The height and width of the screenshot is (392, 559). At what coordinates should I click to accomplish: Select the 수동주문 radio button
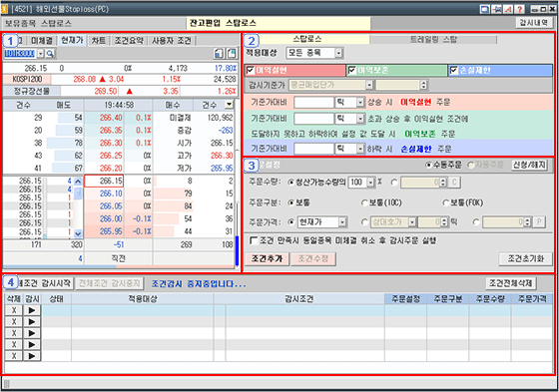pos(429,165)
